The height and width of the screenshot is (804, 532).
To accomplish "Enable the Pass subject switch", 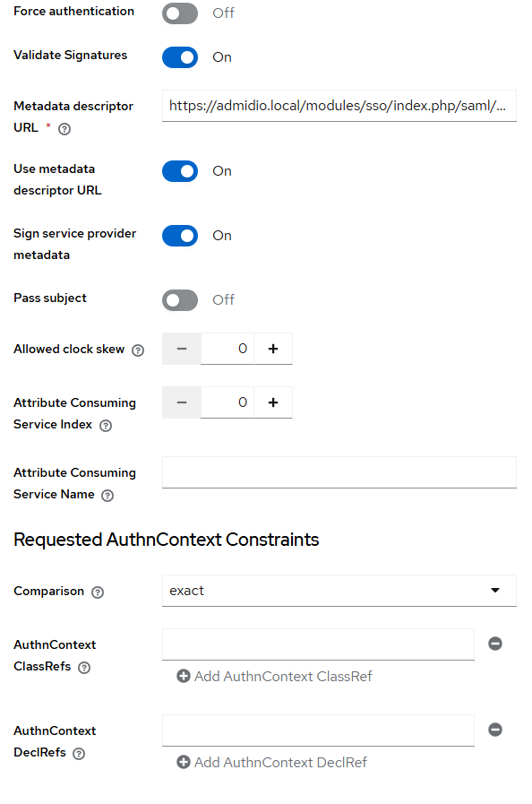I will [x=180, y=300].
